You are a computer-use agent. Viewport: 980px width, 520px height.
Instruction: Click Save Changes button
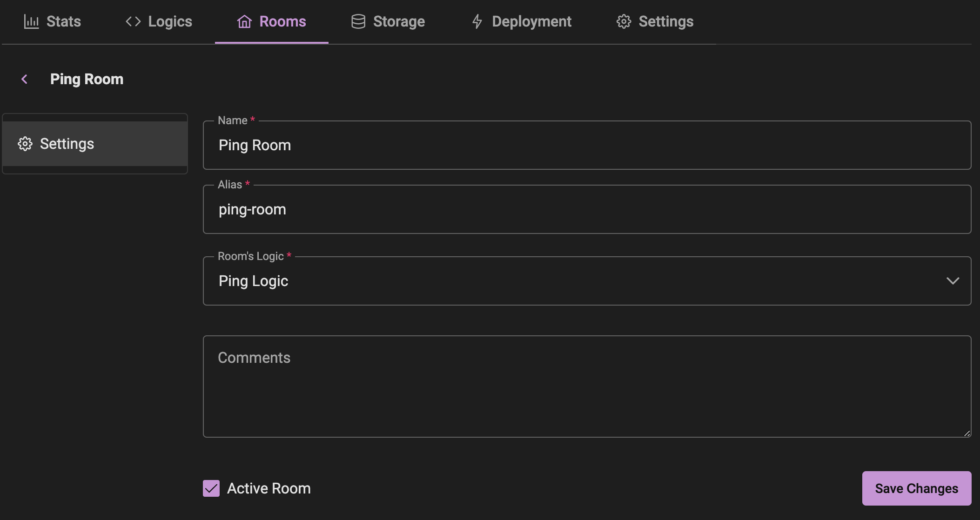point(916,488)
